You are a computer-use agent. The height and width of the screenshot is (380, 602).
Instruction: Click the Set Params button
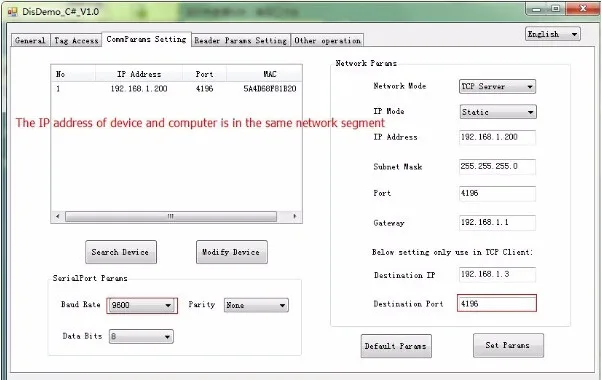click(x=508, y=345)
